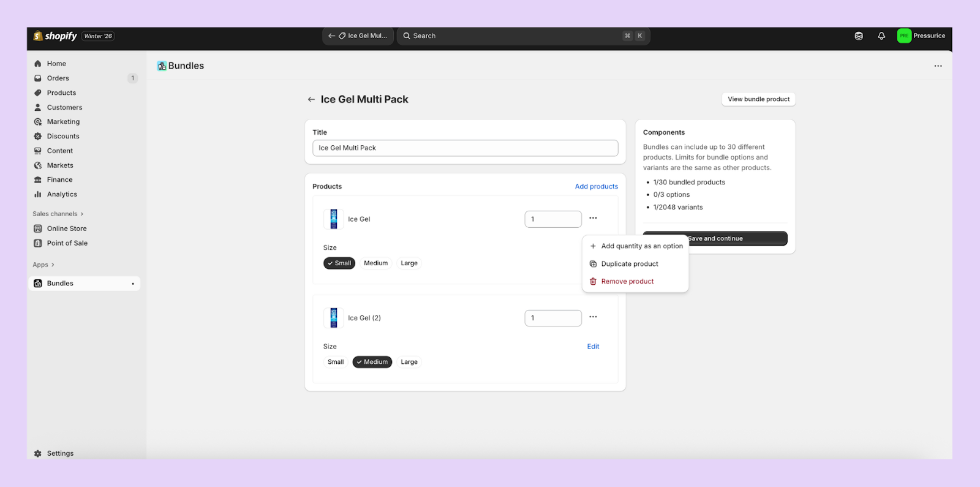Click the Bundles app header icon
980x487 pixels.
(162, 66)
